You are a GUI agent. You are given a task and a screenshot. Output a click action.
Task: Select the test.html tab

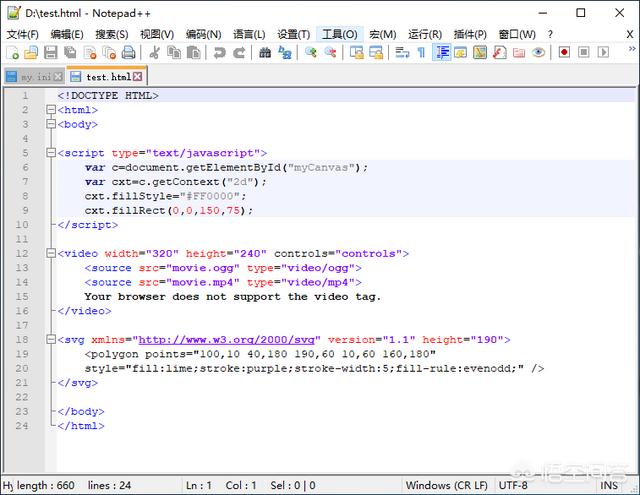(107, 76)
